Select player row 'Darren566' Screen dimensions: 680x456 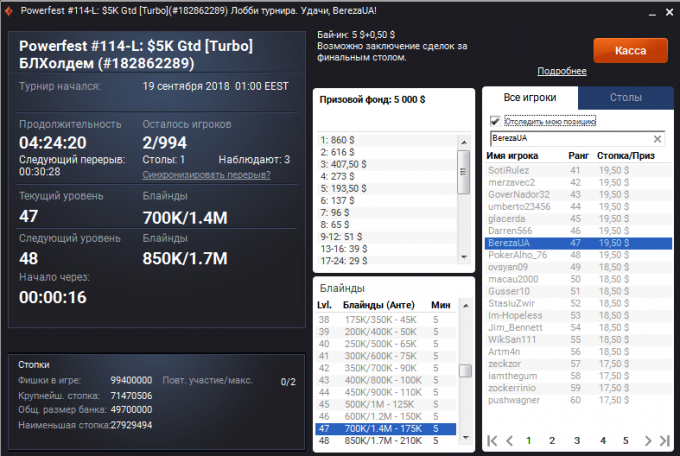578,231
